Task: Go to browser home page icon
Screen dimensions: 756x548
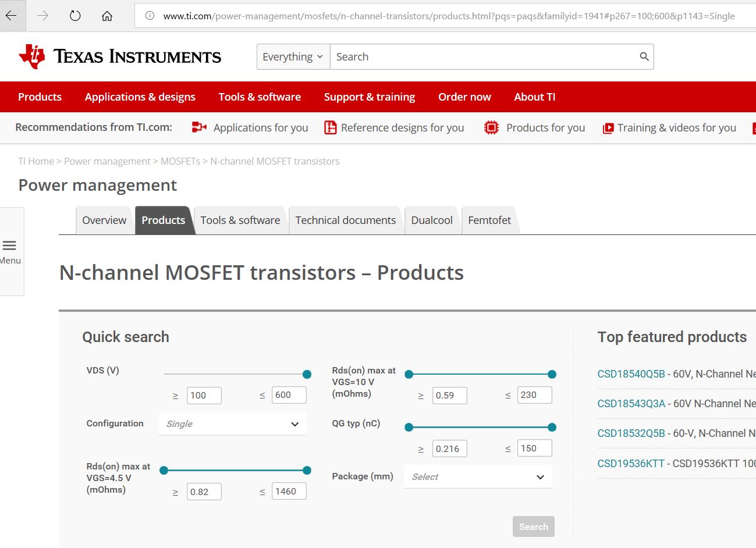Action: pos(107,16)
